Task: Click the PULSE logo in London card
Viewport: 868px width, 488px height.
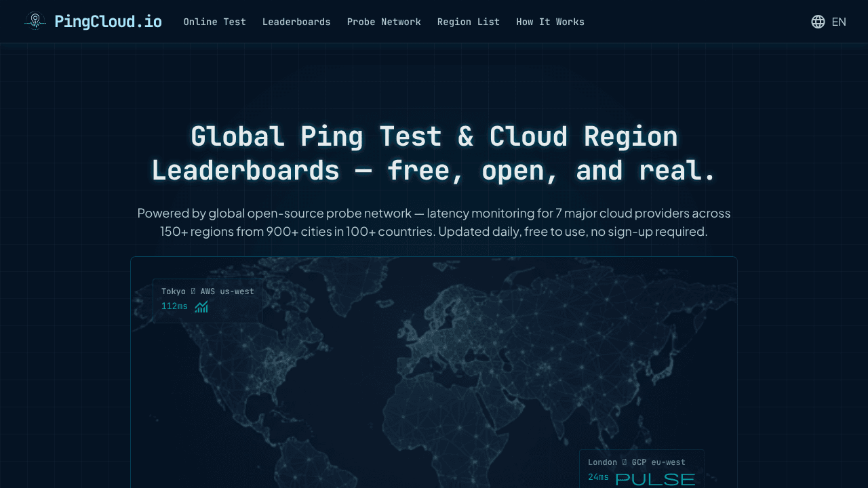Action: tap(655, 480)
